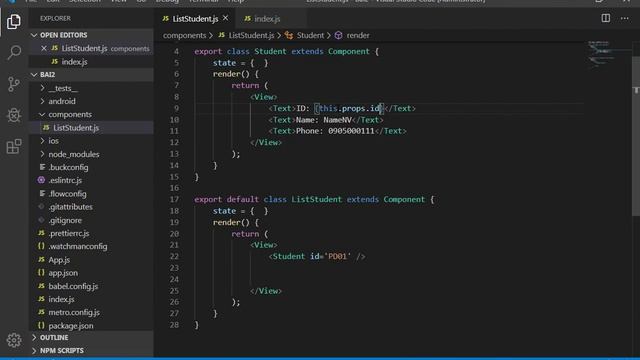Open the .watchmanconfig file
640x360 pixels.
click(x=91, y=247)
